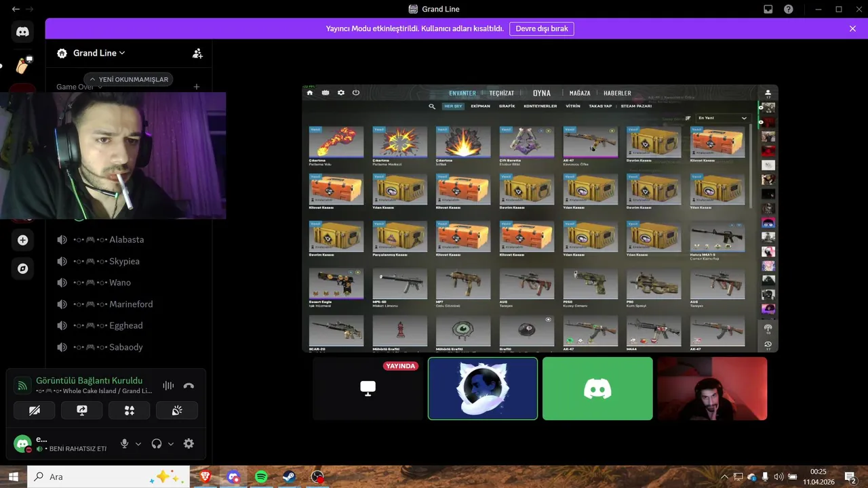Screen dimensions: 868x488
Task: Open the help question mark icon
Action: point(788,9)
